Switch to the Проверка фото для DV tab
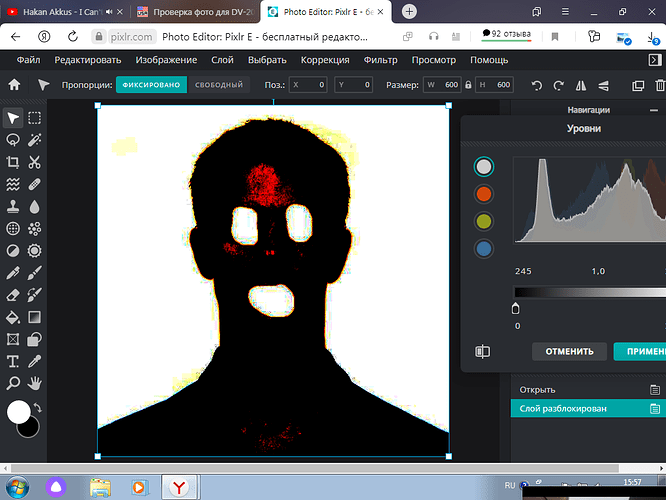Screen dimensions: 666x500 196,12
